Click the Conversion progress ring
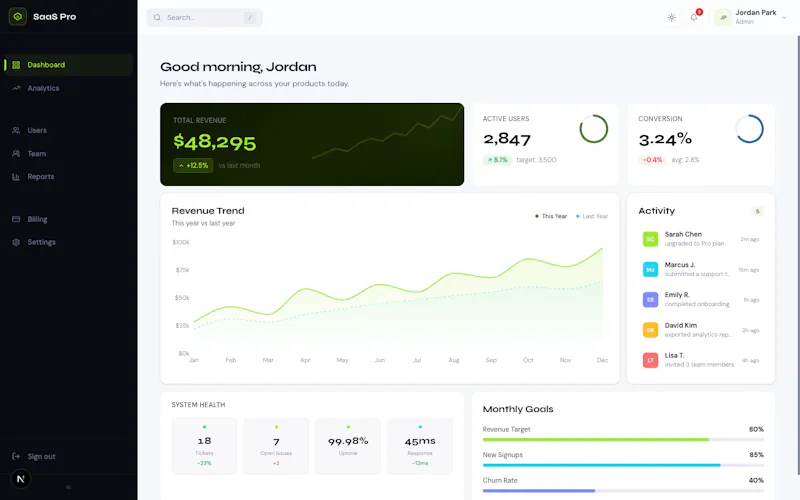The height and width of the screenshot is (500, 800). pyautogui.click(x=749, y=129)
